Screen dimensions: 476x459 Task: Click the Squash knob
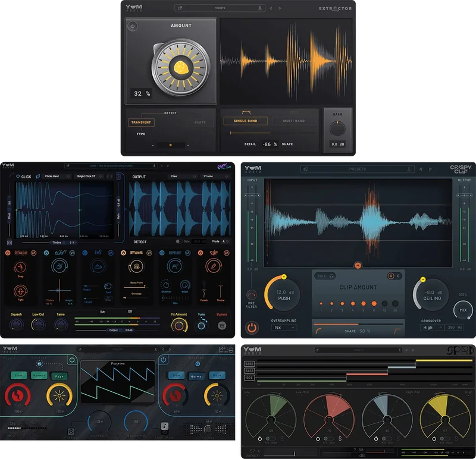[16, 325]
